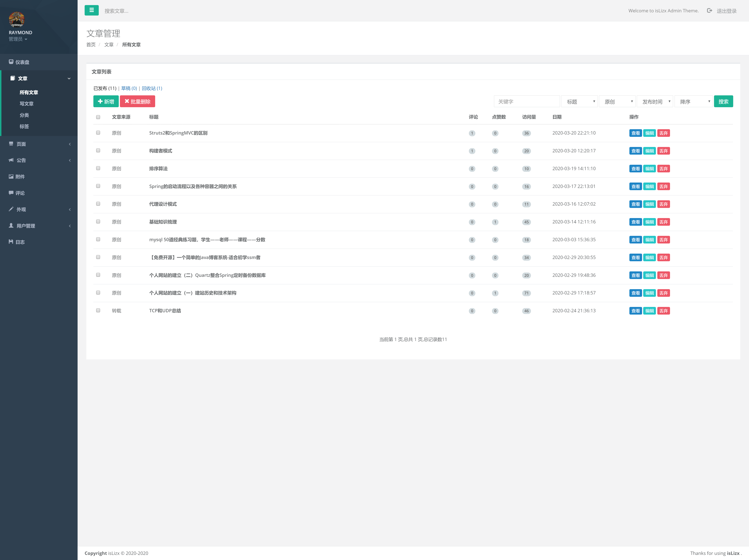Open the 降序 sort order dropdown
Screen dimensions: 749x560
(693, 102)
